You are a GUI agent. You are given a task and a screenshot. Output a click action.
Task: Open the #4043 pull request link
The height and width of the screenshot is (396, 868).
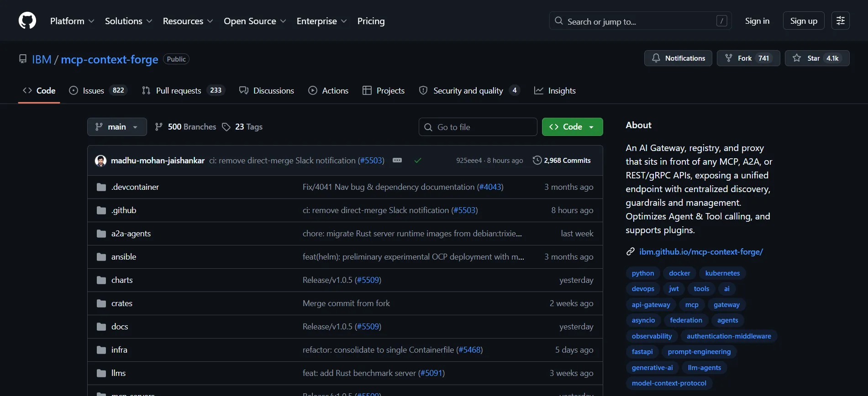click(490, 187)
